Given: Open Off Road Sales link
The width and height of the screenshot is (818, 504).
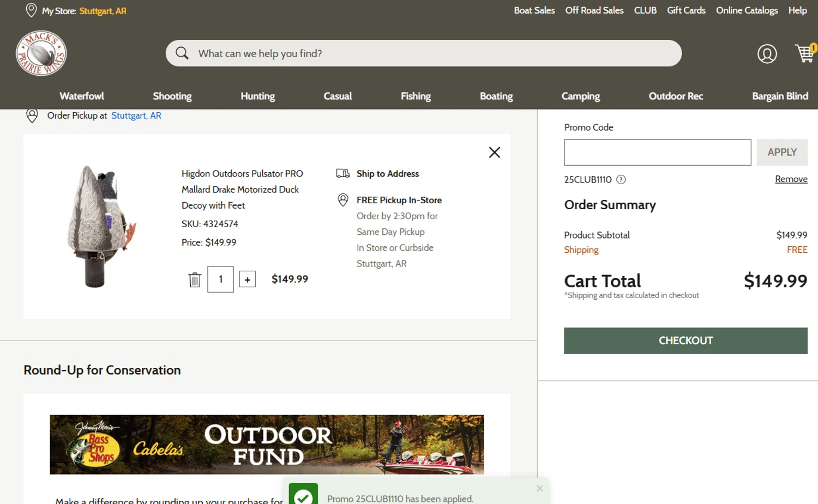Looking at the screenshot, I should pos(594,10).
